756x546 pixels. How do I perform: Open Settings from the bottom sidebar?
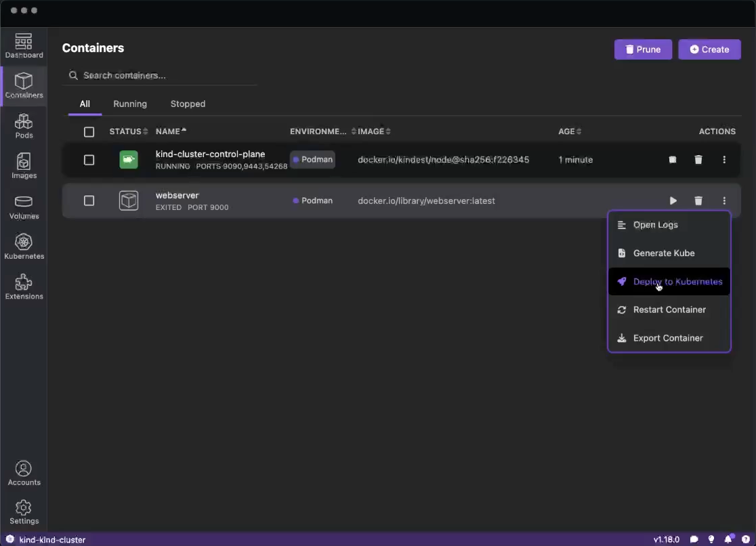pyautogui.click(x=24, y=511)
